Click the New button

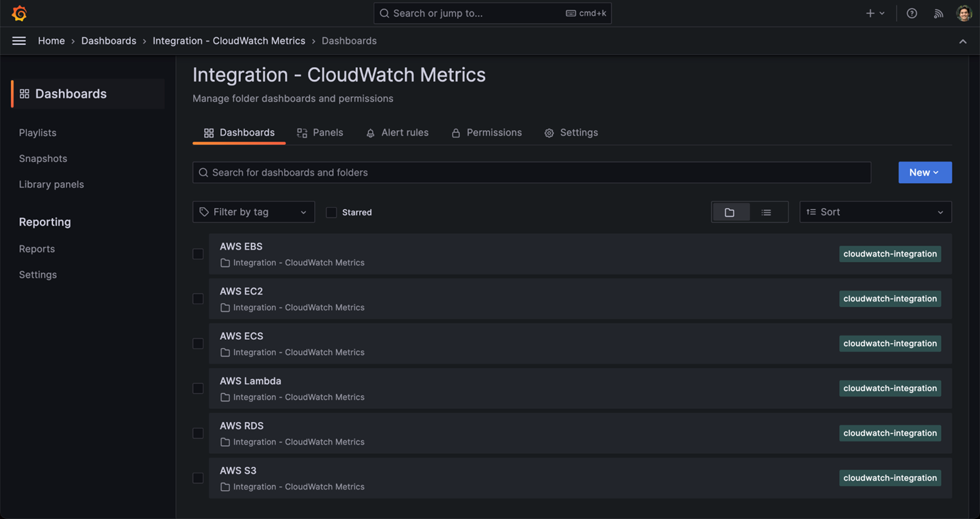pos(925,172)
